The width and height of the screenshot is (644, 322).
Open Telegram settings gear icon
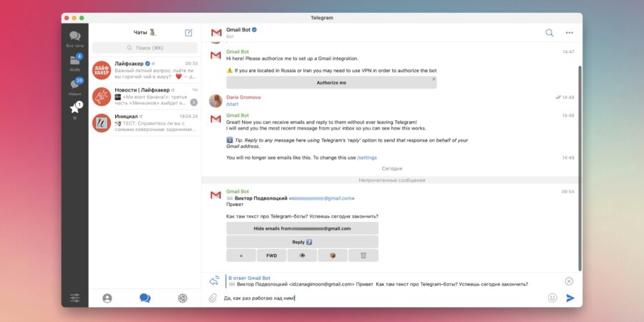pos(182,298)
